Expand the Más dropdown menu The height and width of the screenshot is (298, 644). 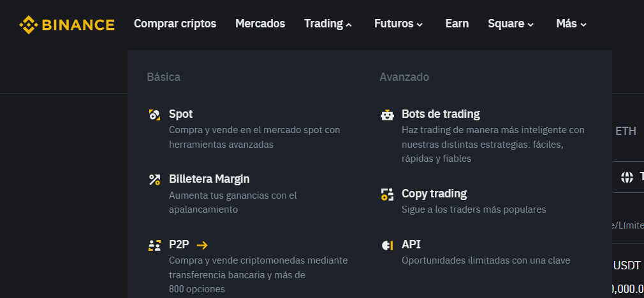point(571,24)
